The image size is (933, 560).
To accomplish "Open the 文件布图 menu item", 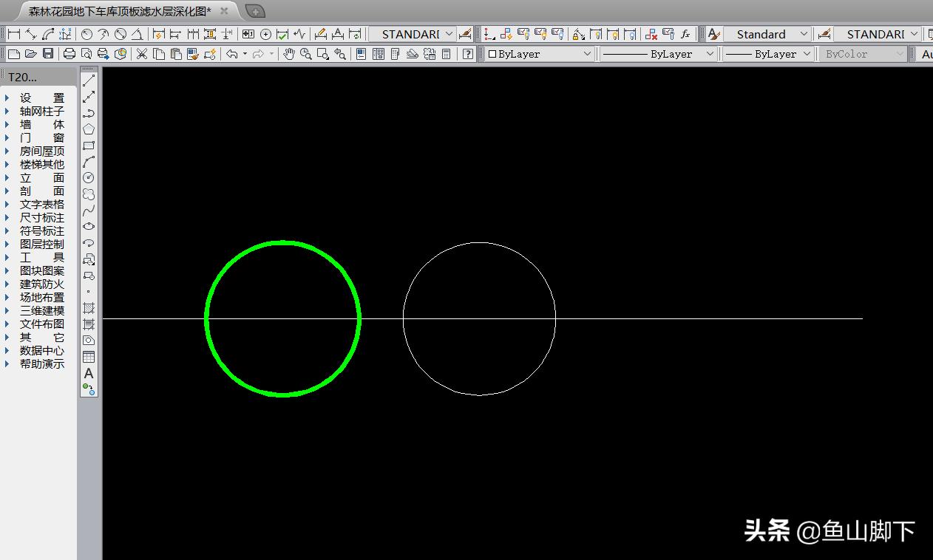I will [x=42, y=324].
